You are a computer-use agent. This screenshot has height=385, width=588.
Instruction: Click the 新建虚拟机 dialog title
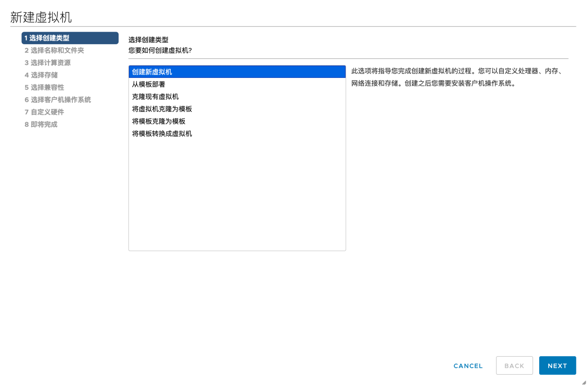point(41,18)
